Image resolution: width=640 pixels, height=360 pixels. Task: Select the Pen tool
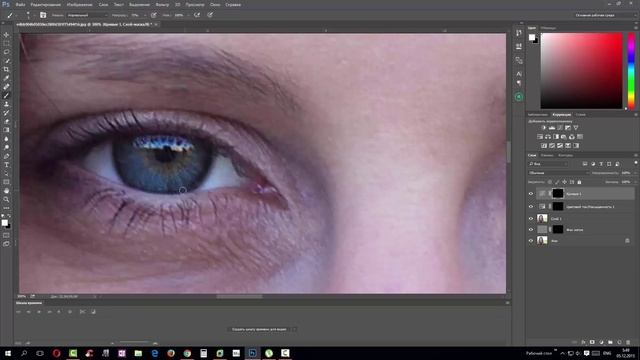pos(6,156)
